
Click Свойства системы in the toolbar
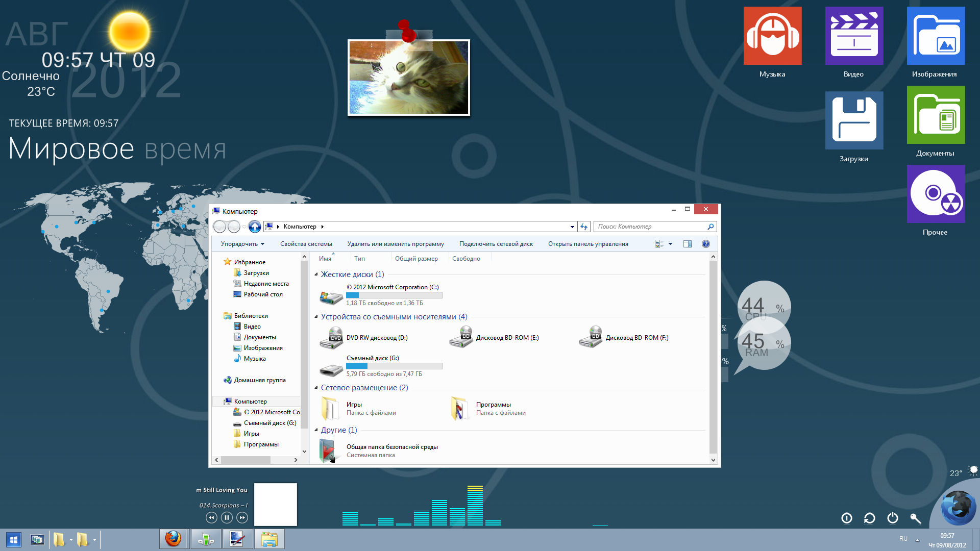point(306,244)
